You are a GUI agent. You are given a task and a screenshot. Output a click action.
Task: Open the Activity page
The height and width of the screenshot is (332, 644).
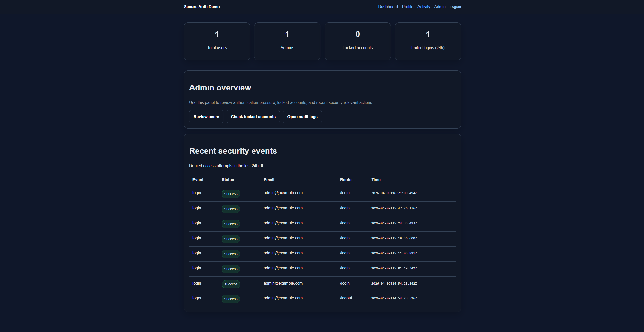point(424,7)
